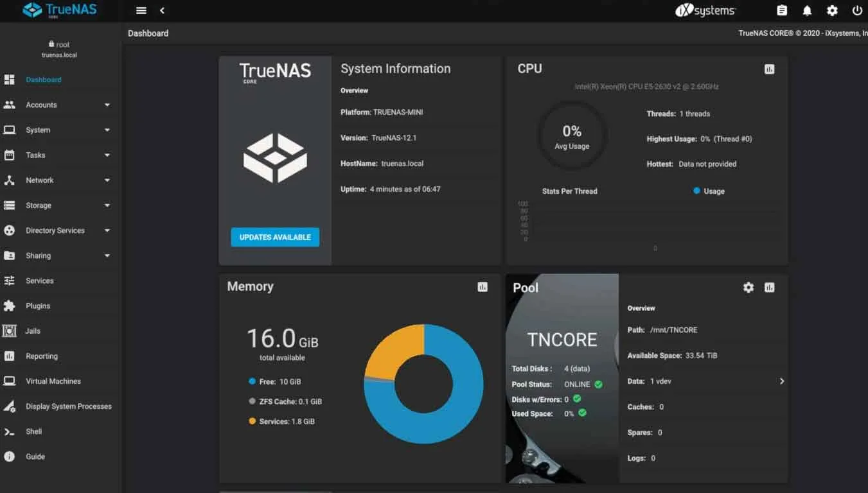Click the Display System Processes icon
The image size is (868, 493).
click(9, 406)
